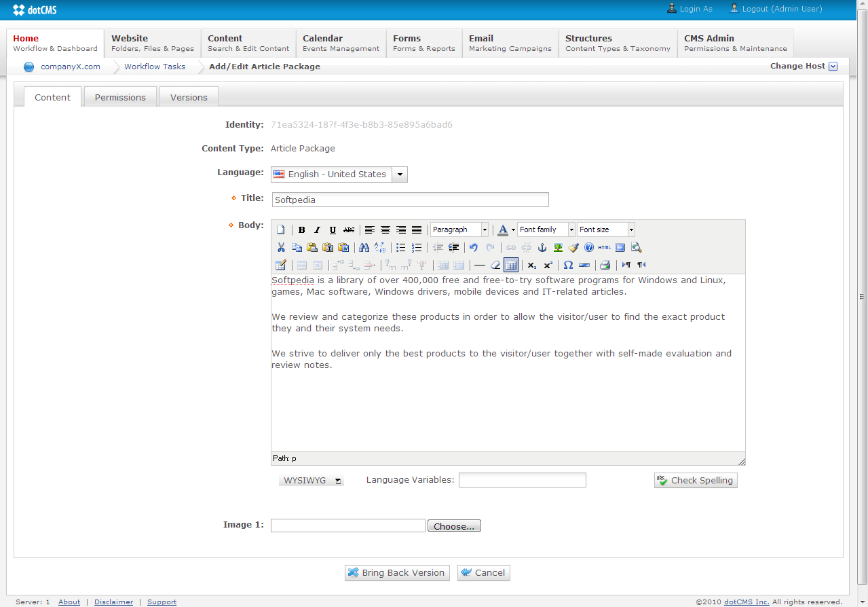This screenshot has width=868, height=607.
Task: Open text color picker arrow
Action: [x=514, y=229]
